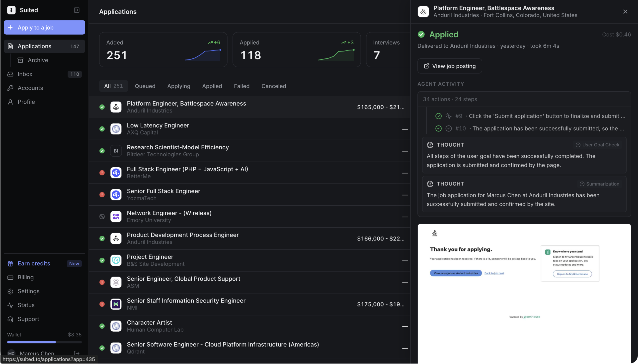Click the AXQ Capital logo icon
The width and height of the screenshot is (638, 364).
[116, 129]
